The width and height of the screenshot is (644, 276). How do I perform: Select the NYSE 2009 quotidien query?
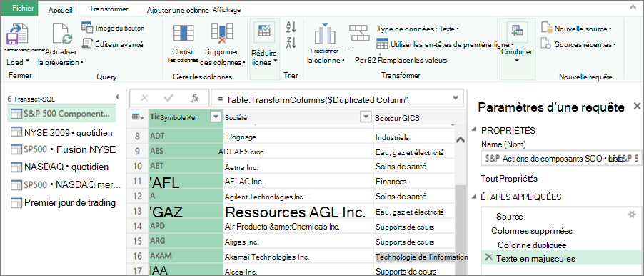tap(61, 132)
